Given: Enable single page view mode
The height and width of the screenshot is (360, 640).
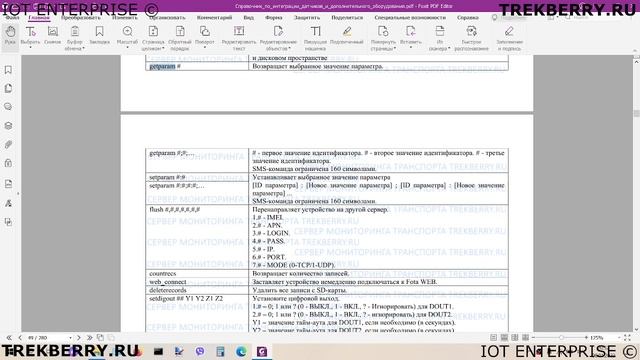Looking at the screenshot, I should click(x=493, y=338).
